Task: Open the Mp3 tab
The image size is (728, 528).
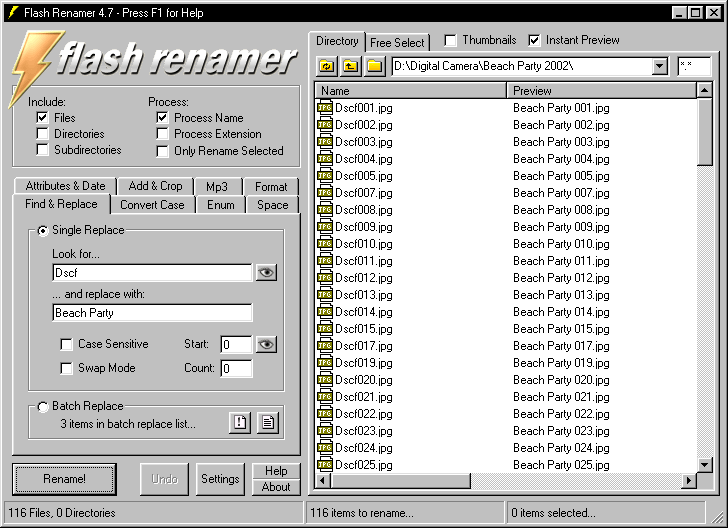Action: 217,187
